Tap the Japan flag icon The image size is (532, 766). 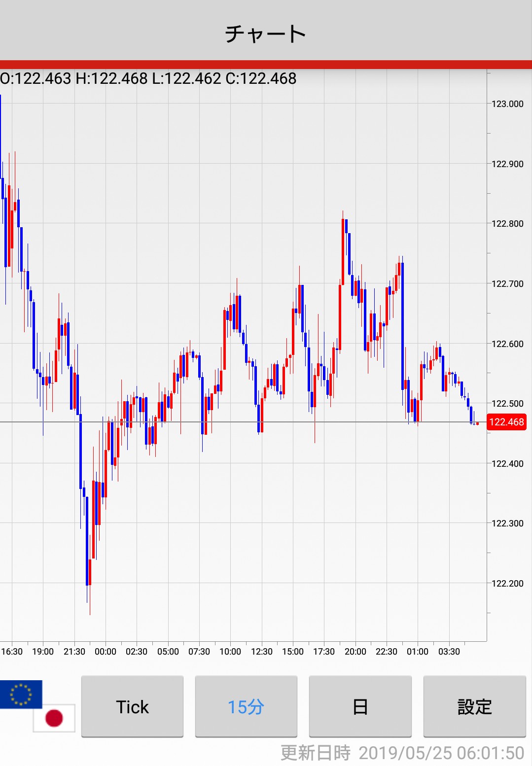[54, 718]
